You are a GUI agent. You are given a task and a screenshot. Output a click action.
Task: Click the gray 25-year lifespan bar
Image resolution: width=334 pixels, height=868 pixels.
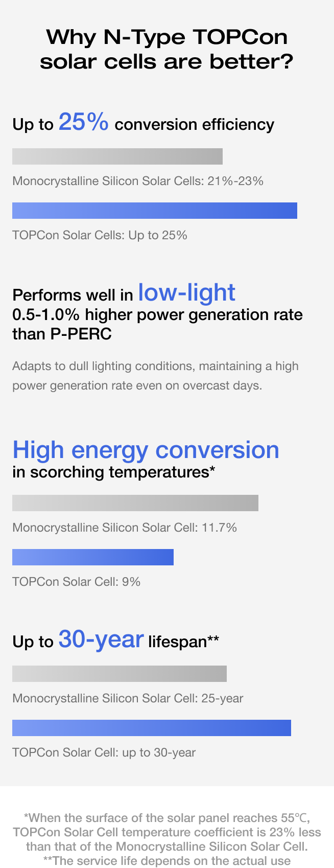120,674
